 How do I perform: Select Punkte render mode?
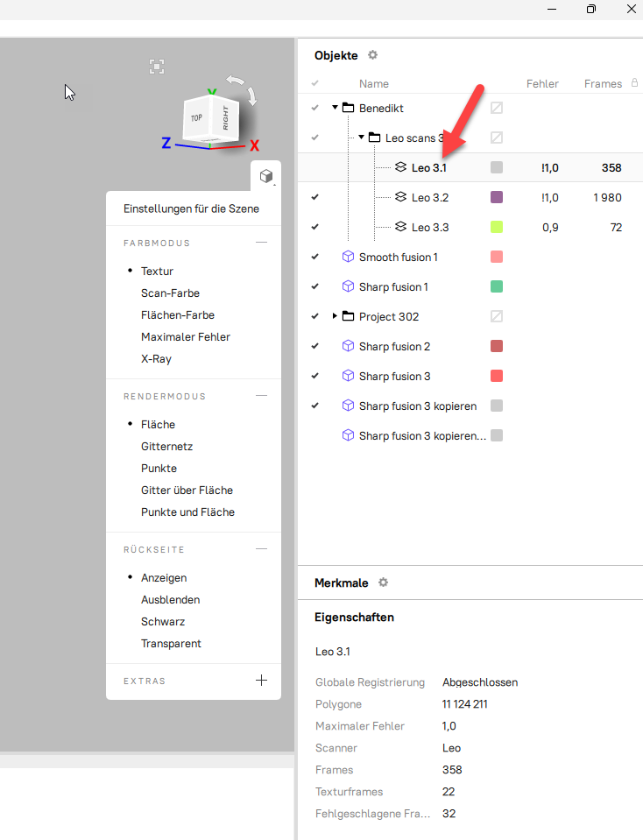click(159, 469)
